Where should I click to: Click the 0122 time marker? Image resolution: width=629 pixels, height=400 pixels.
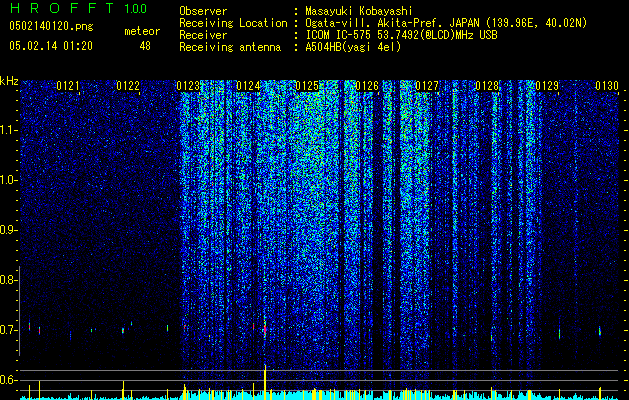[x=128, y=86]
